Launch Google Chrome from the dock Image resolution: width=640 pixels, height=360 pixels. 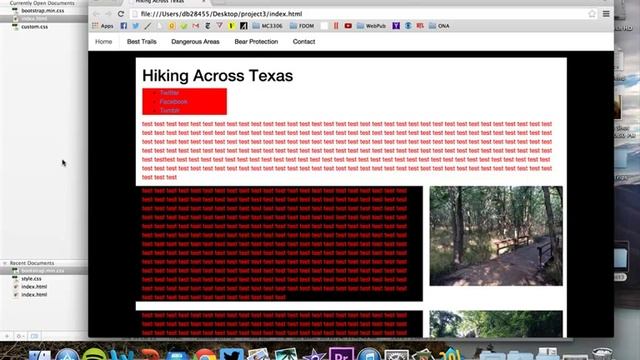click(204, 355)
